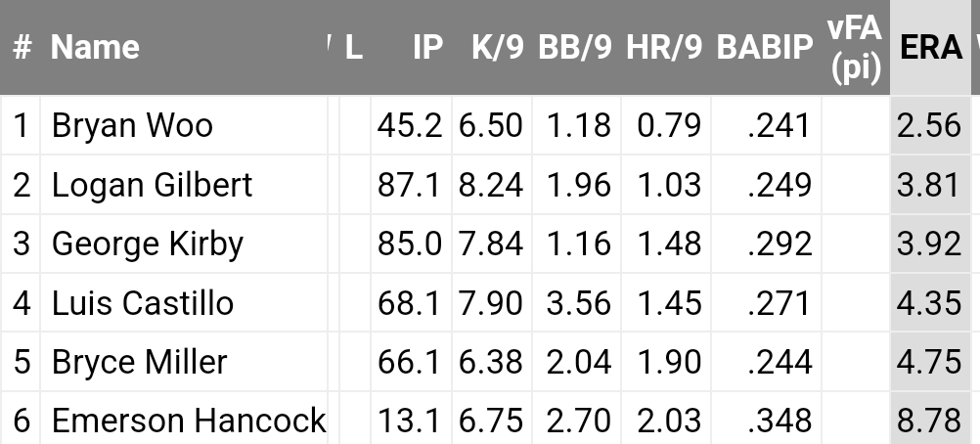Open Logan Gilbert player page
The height and width of the screenshot is (444, 980).
click(152, 185)
